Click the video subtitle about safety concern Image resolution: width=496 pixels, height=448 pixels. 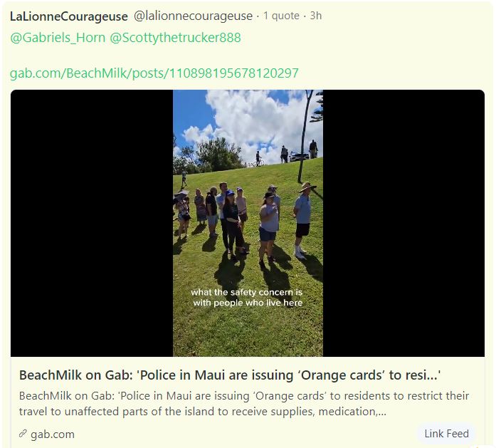[x=247, y=297]
